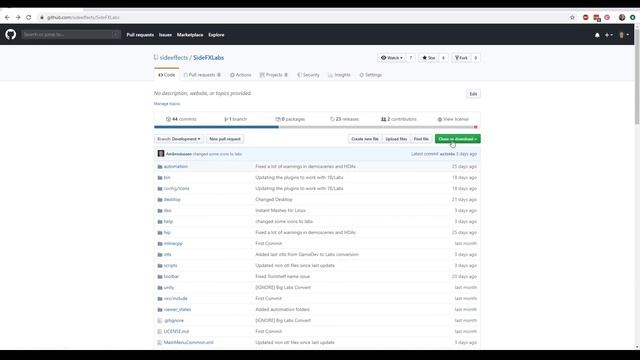Click the otls folder icon
640x360 pixels.
[x=160, y=255]
